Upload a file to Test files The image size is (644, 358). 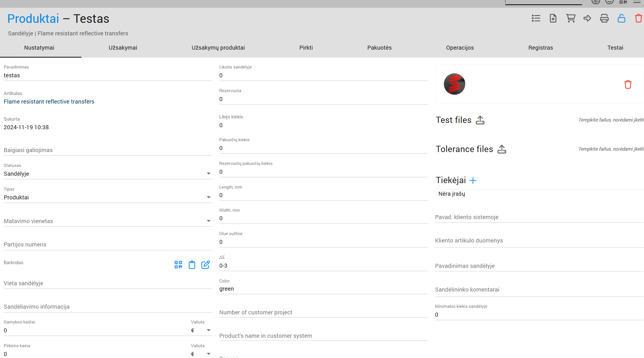[x=480, y=120]
